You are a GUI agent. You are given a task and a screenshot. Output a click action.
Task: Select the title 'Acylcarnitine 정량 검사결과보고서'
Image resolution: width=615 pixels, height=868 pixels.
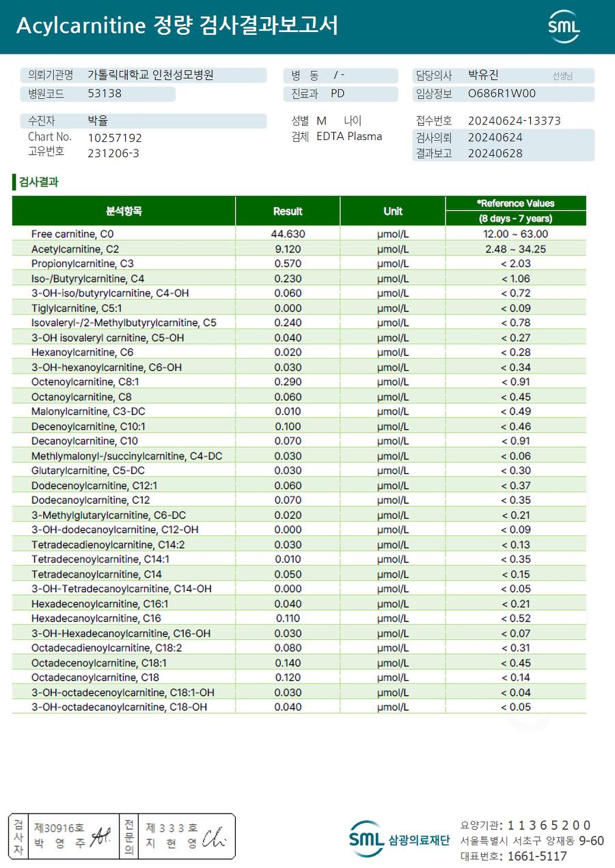[177, 26]
